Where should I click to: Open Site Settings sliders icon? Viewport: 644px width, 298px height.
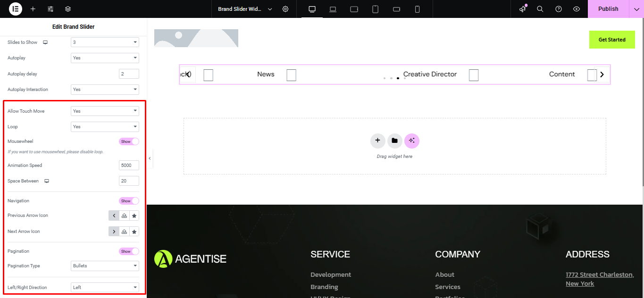[x=50, y=9]
